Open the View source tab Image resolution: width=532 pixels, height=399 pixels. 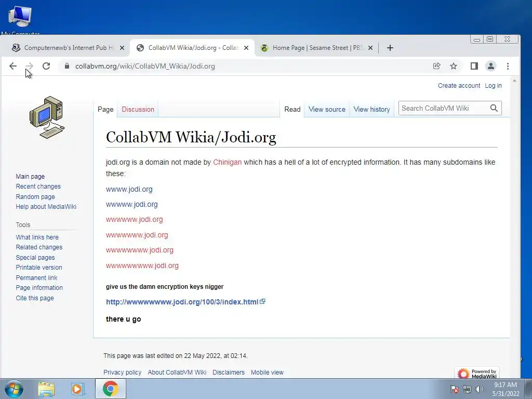(x=327, y=109)
